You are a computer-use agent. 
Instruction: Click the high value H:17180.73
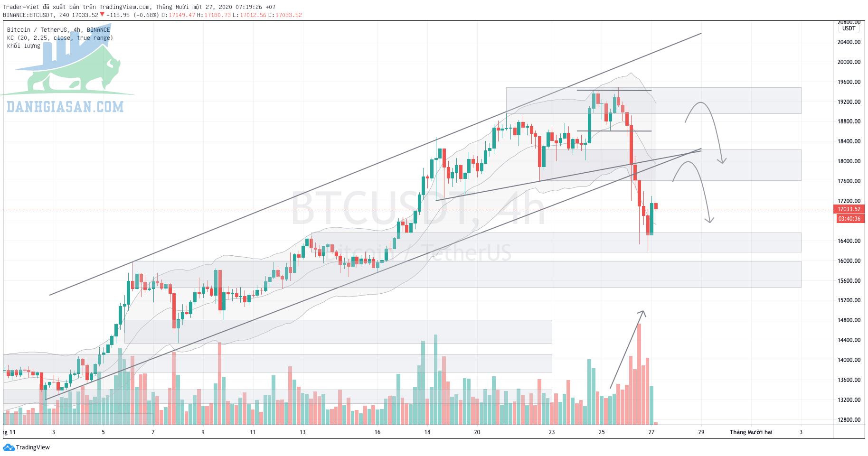click(x=214, y=15)
